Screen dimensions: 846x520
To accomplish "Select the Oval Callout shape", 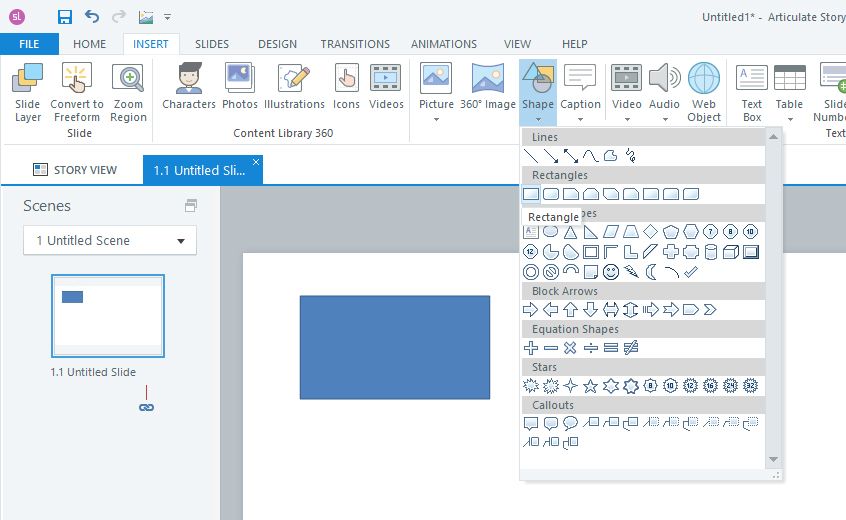I will click(571, 423).
